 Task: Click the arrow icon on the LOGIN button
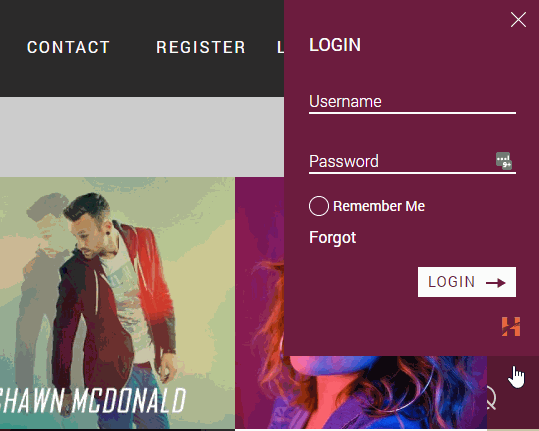click(x=496, y=283)
